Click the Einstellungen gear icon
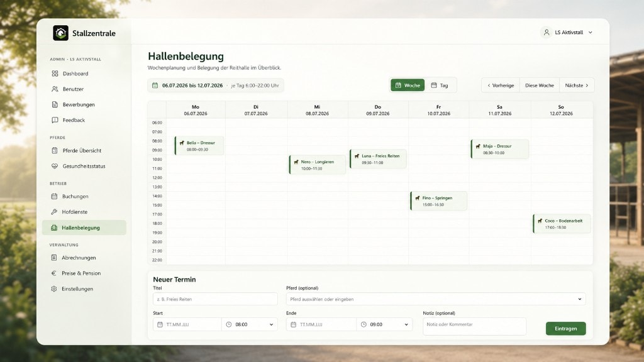Image resolution: width=644 pixels, height=362 pixels. click(54, 289)
